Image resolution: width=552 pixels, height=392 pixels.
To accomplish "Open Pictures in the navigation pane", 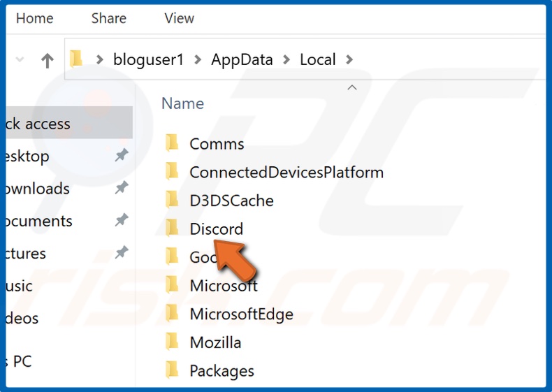I will pos(26,254).
